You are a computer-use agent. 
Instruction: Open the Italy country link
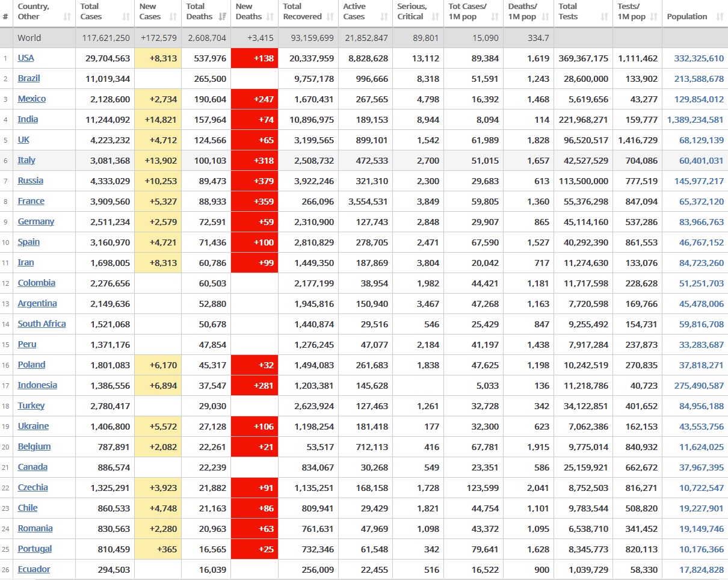coord(26,161)
